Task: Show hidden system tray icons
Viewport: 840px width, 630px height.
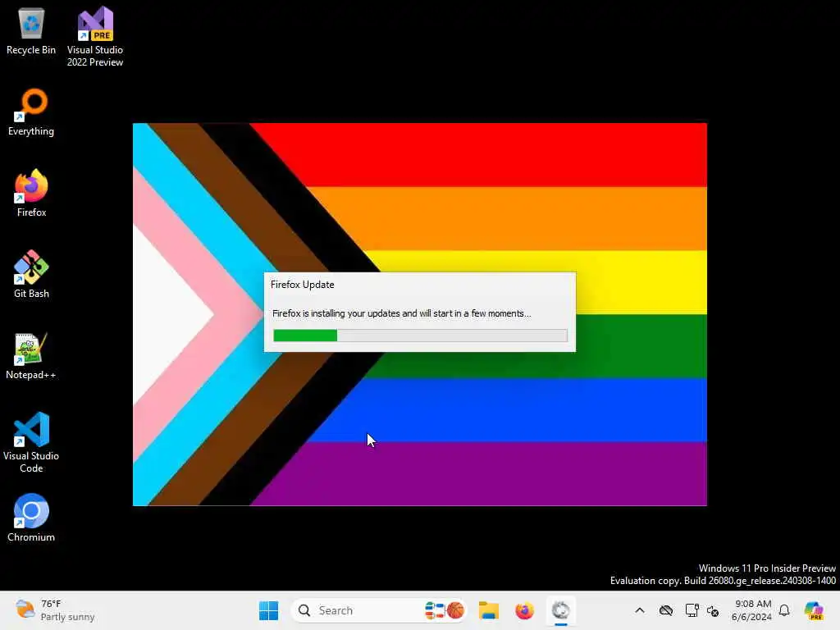Action: tap(640, 610)
